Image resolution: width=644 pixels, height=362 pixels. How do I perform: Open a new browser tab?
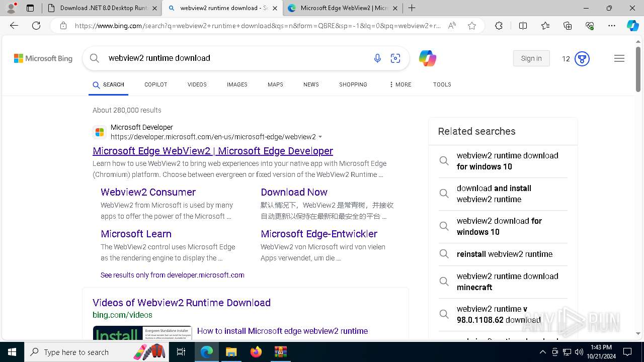(412, 8)
